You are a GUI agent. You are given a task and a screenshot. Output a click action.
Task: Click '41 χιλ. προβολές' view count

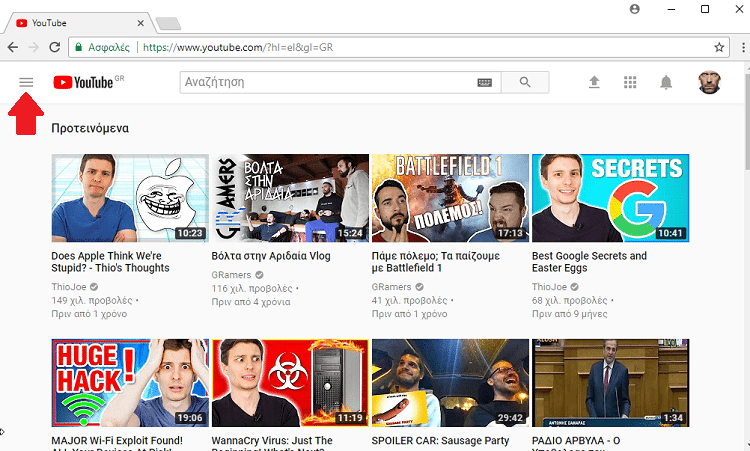(409, 300)
